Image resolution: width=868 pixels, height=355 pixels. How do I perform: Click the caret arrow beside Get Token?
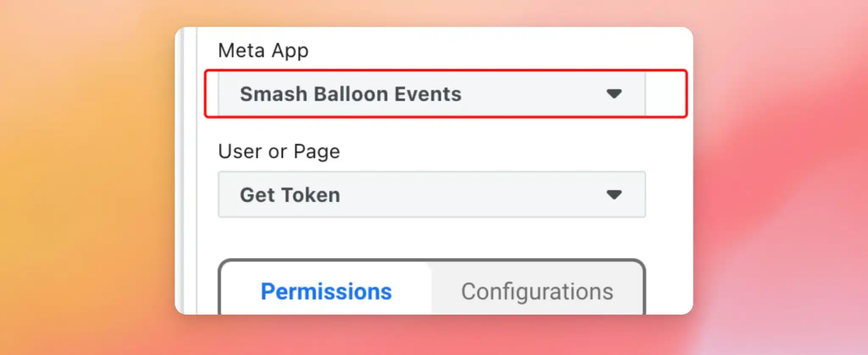614,195
